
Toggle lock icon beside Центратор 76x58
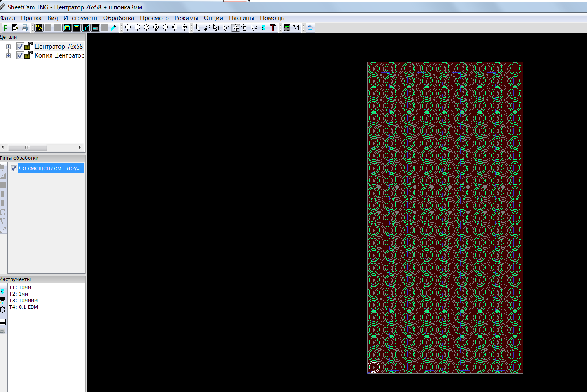[28, 46]
